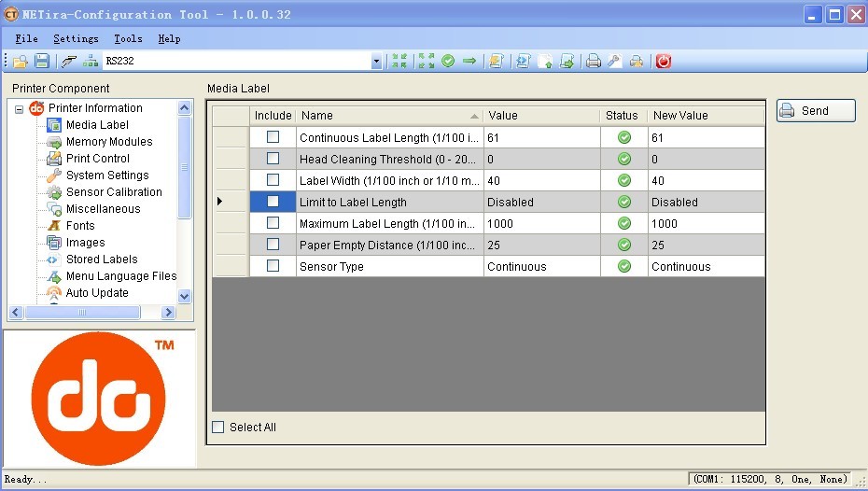Viewport: 868px width, 491px height.
Task: Tick the Include checkbox for Sensor Type
Action: coord(273,266)
